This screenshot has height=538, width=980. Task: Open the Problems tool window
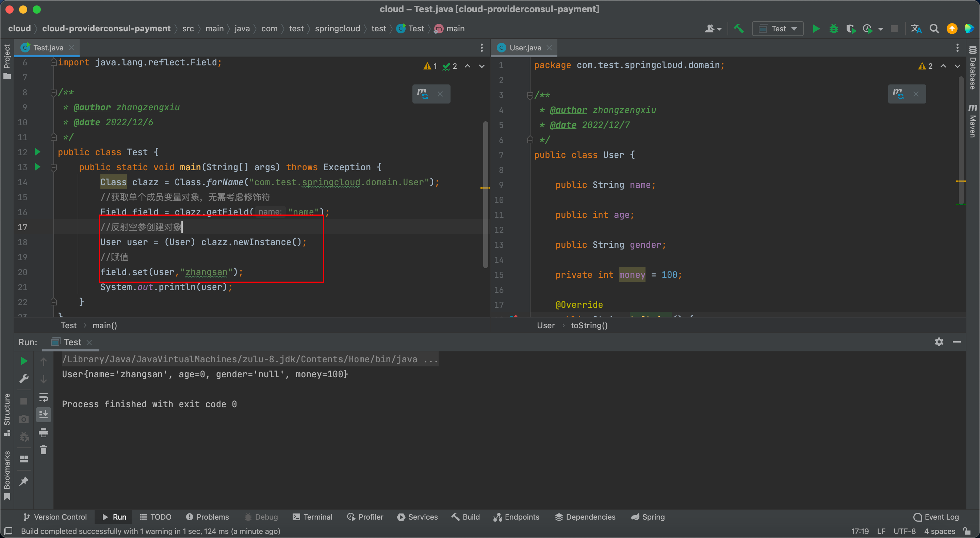tap(207, 517)
